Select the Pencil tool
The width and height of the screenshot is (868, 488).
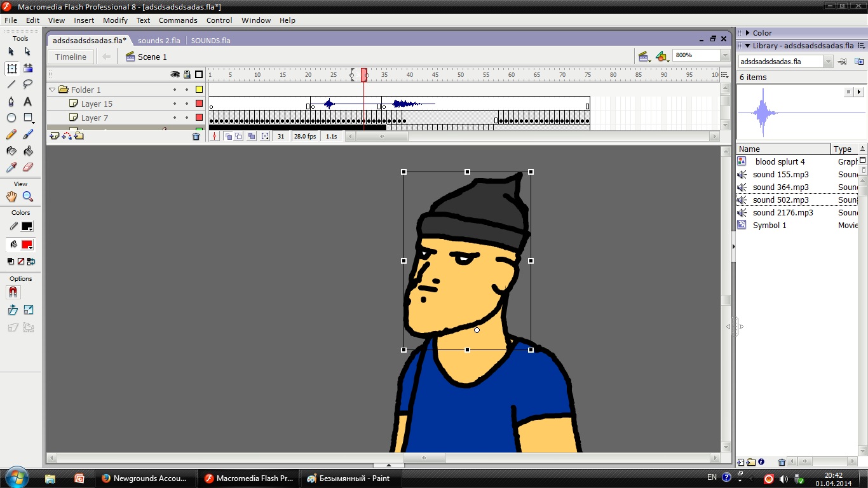11,135
